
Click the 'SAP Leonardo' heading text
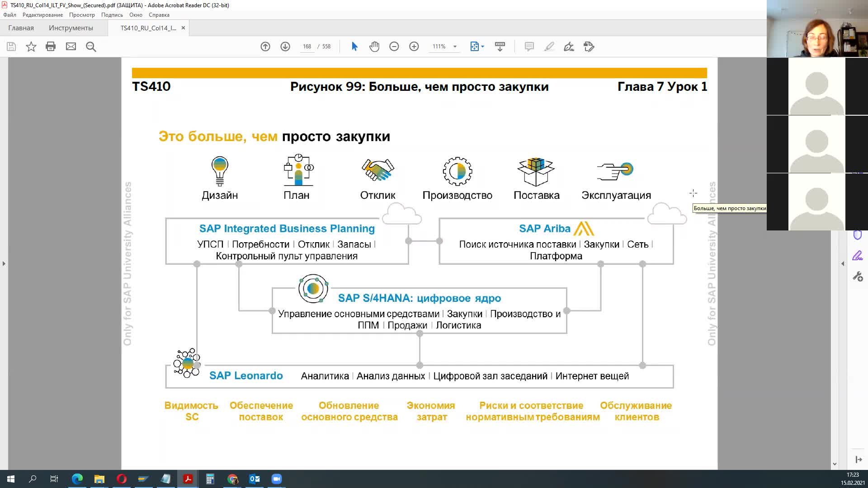click(x=246, y=375)
